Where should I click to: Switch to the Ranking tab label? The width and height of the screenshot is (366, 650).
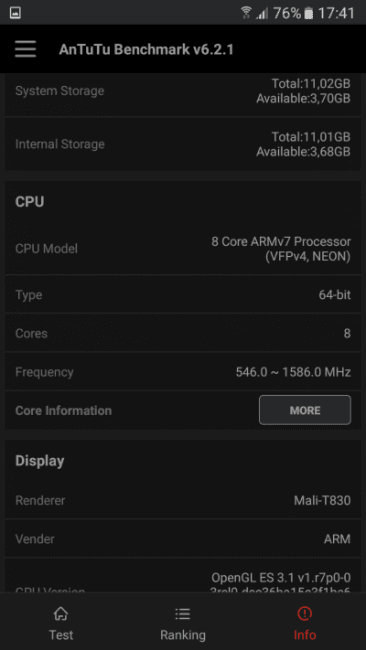(183, 635)
